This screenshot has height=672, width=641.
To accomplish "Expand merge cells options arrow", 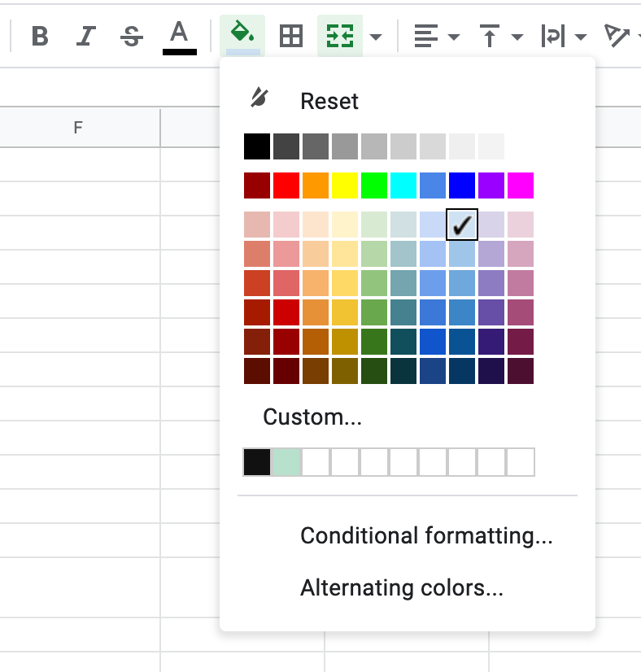I will pyautogui.click(x=376, y=37).
